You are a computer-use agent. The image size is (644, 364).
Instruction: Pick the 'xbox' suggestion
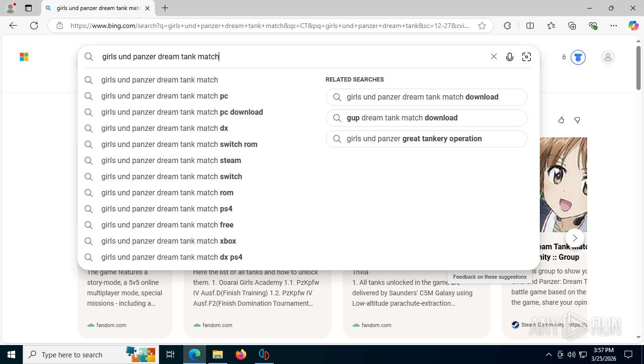click(x=169, y=241)
